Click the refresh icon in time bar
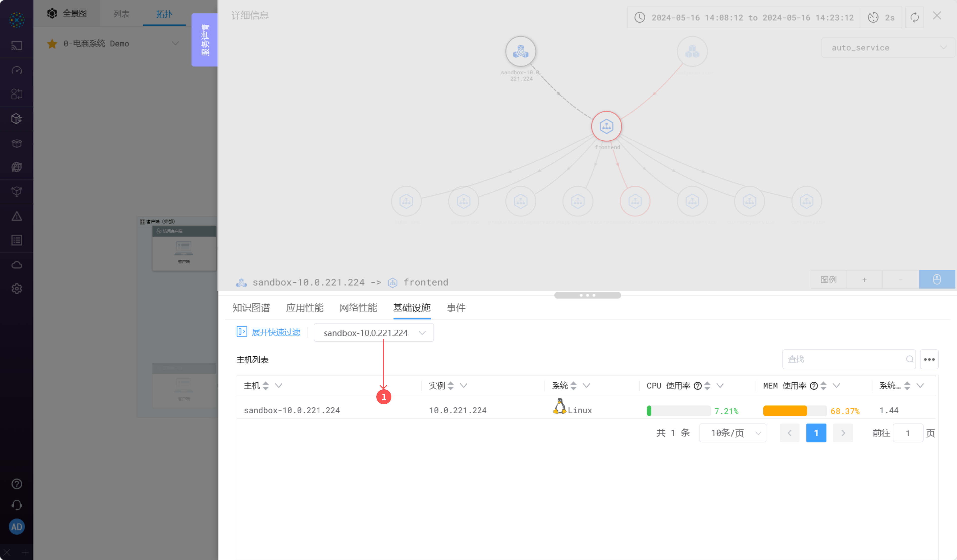The image size is (957, 560). pos(914,17)
